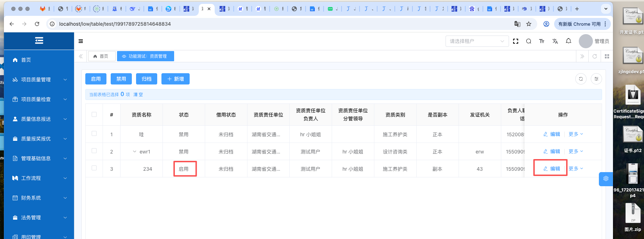Switch to the 首页 tab
Screen dimensions: 644x239
point(102,56)
